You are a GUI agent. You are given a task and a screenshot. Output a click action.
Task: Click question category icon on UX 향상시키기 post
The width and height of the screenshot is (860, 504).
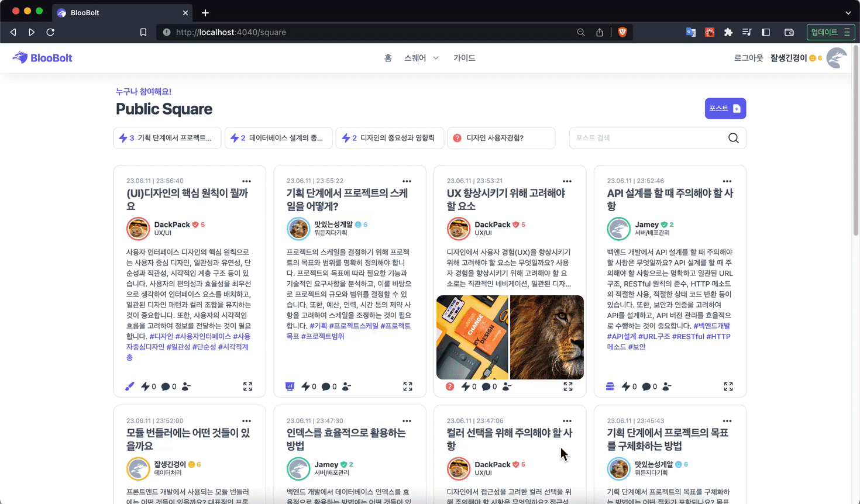coord(450,386)
